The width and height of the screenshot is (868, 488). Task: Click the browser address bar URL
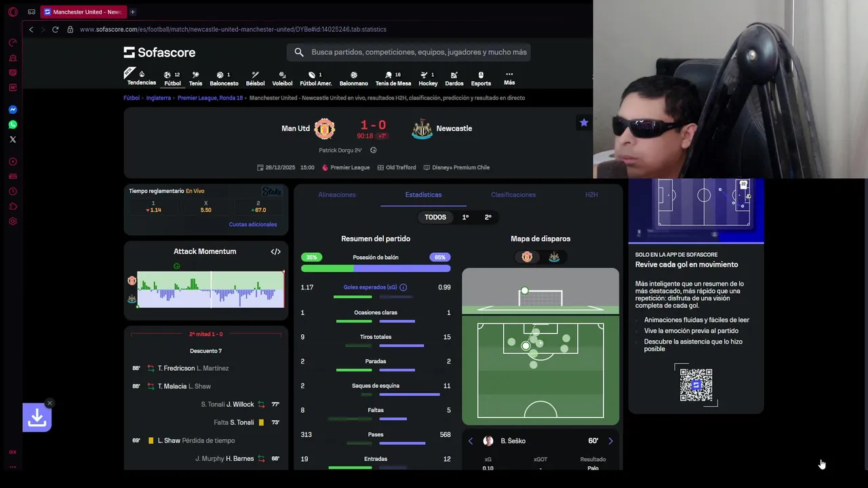[x=233, y=29]
